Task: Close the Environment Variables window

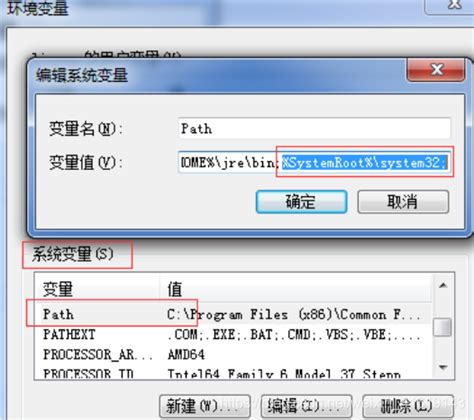Action: click(x=454, y=6)
